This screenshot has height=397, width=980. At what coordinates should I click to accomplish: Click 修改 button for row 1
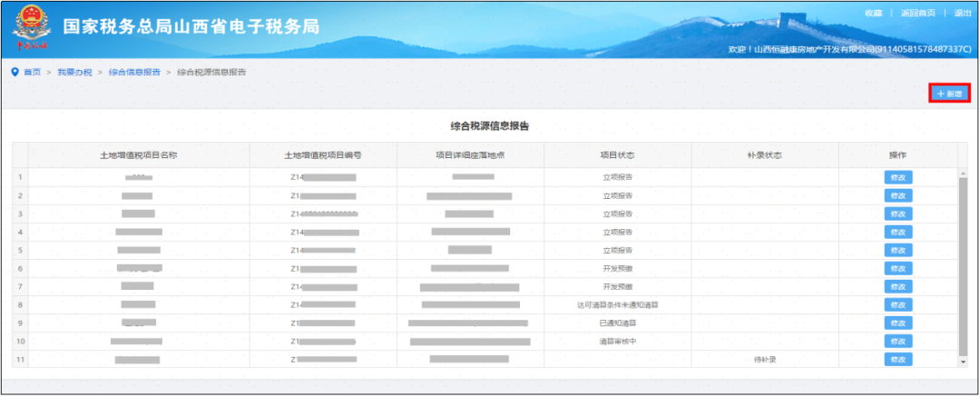click(898, 177)
